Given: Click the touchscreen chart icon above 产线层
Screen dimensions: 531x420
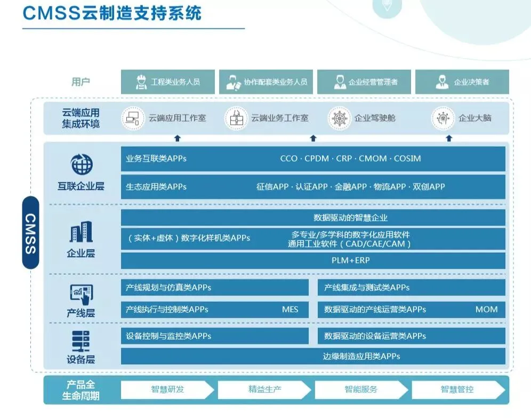Looking at the screenshot, I should (x=82, y=294).
